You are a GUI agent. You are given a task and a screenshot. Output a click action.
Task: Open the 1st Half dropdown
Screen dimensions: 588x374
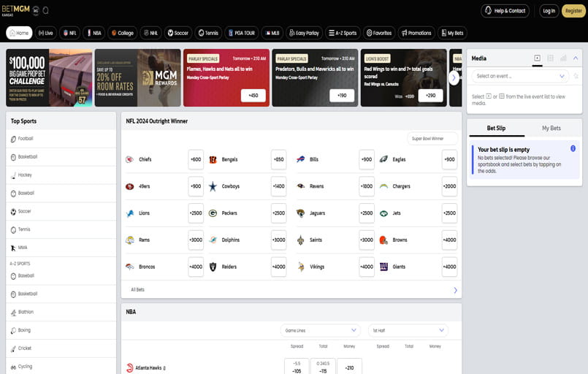pos(408,330)
